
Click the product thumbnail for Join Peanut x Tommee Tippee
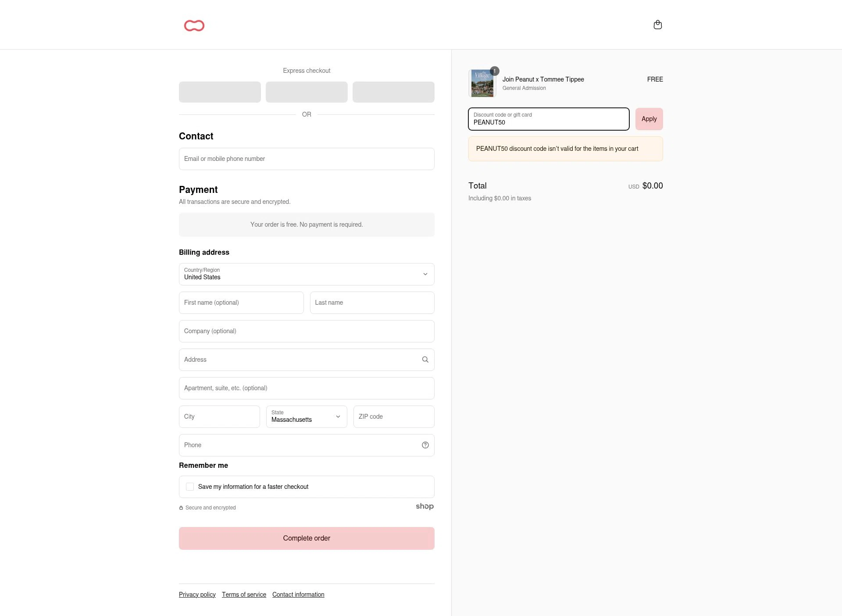(482, 83)
